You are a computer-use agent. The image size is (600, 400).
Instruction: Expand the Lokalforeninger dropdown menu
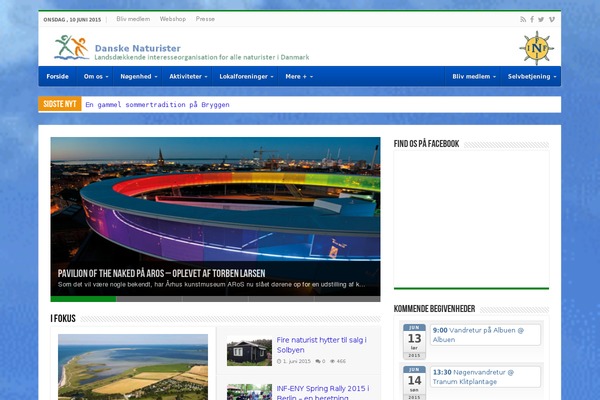coord(246,77)
